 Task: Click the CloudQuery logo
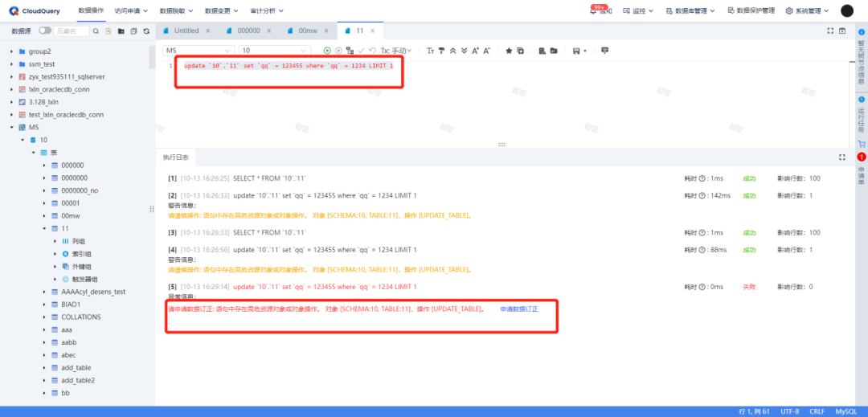click(35, 10)
